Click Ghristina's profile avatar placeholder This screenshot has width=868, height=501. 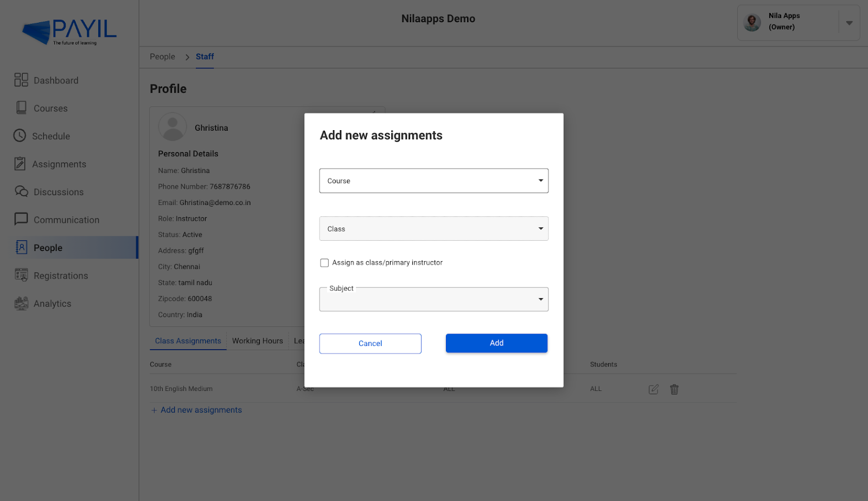(x=173, y=127)
